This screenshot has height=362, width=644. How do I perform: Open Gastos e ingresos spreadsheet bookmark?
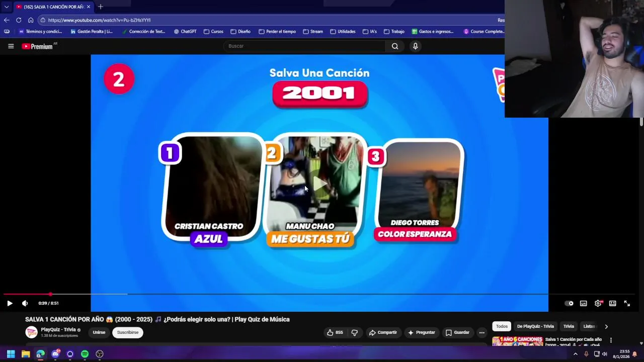(433, 32)
